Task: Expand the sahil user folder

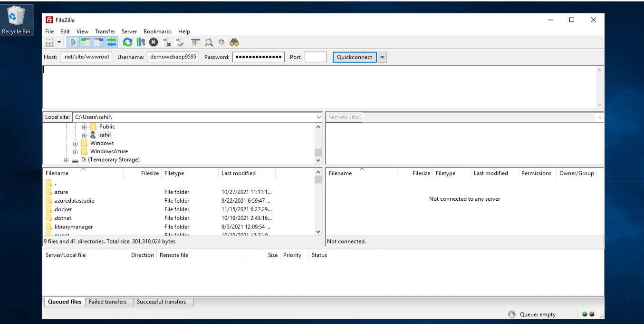Action: pyautogui.click(x=84, y=135)
